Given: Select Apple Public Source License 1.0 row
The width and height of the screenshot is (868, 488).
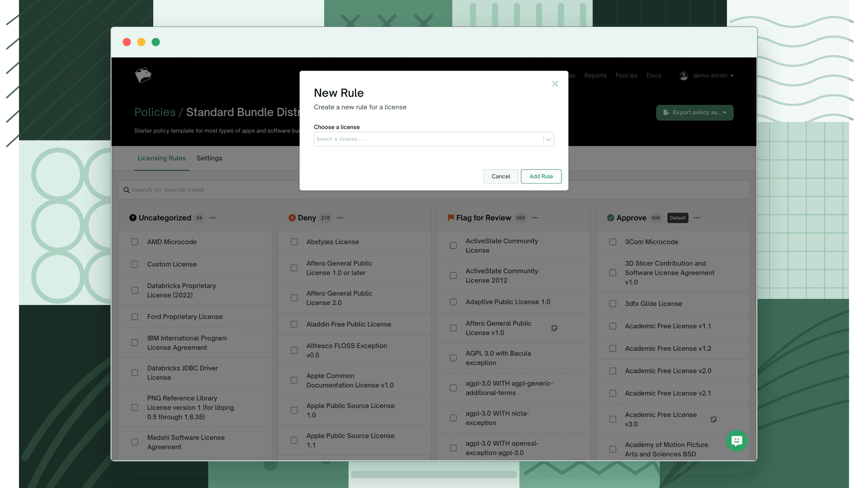Looking at the screenshot, I should 354,410.
